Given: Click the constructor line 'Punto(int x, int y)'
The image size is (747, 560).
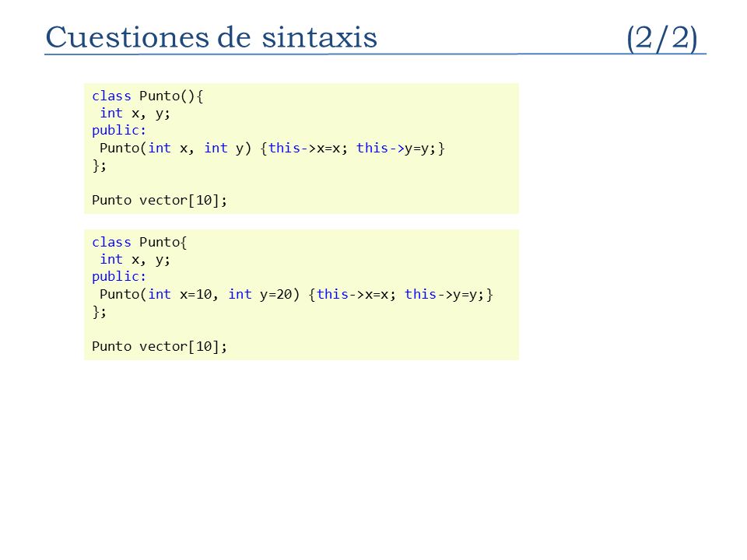Looking at the screenshot, I should point(272,148).
